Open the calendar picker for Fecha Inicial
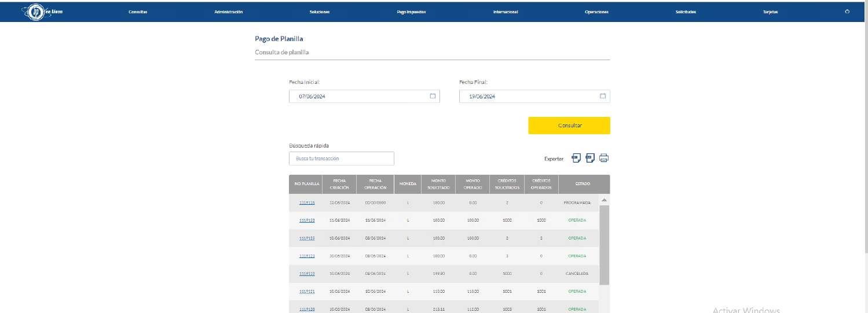Screen dimensions: 868x313 click(x=433, y=96)
